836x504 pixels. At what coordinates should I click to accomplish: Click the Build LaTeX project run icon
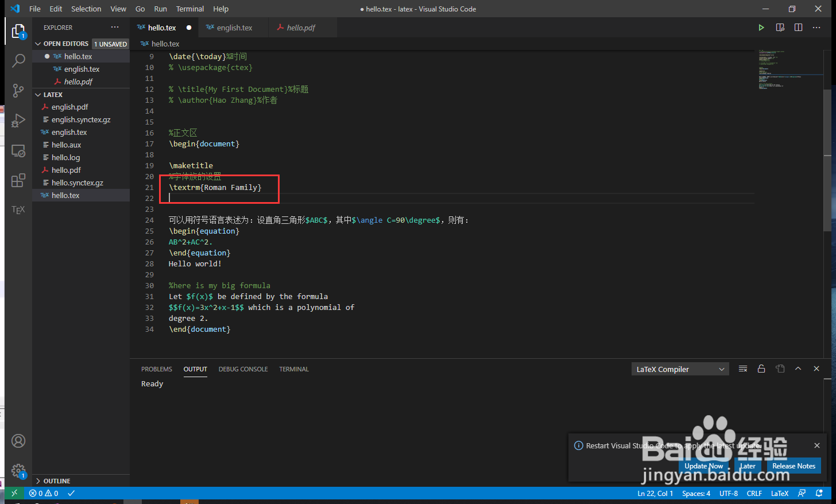761,28
